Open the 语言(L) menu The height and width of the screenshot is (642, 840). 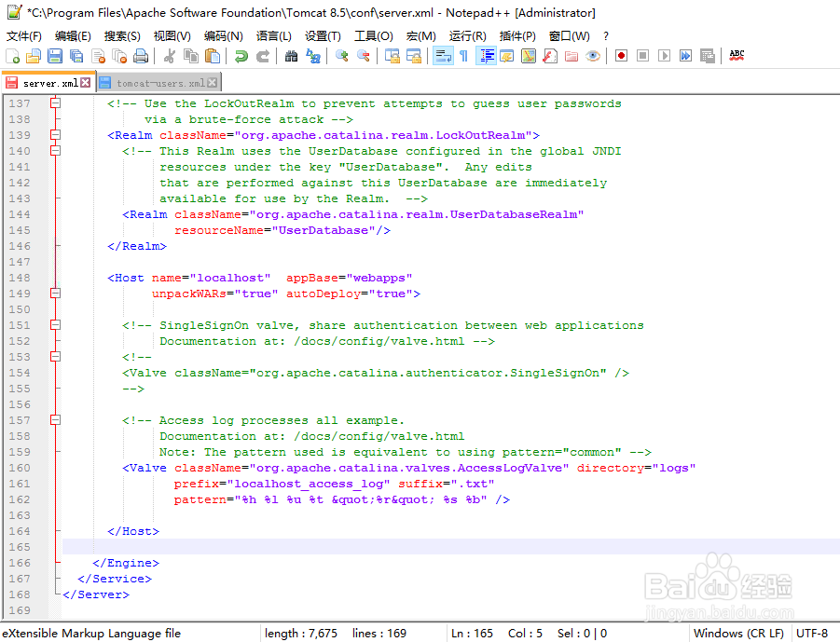(274, 36)
